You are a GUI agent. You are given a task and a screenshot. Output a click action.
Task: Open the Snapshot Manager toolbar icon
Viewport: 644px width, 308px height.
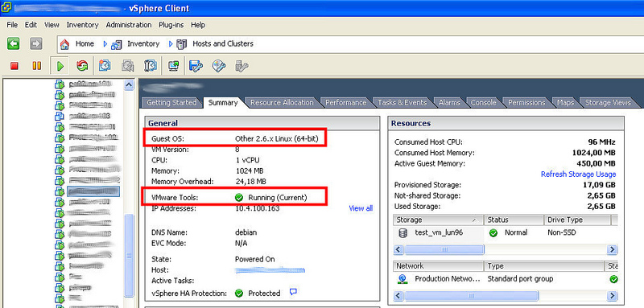pyautogui.click(x=150, y=66)
